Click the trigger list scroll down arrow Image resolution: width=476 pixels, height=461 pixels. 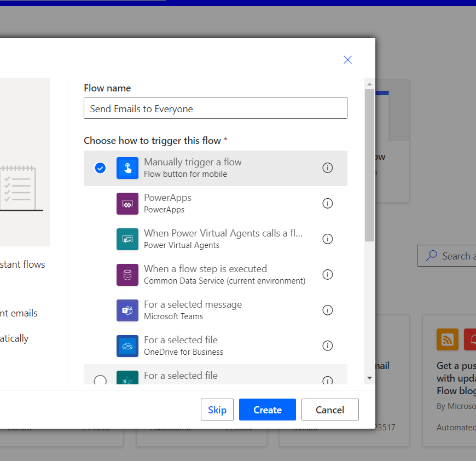pos(369,378)
